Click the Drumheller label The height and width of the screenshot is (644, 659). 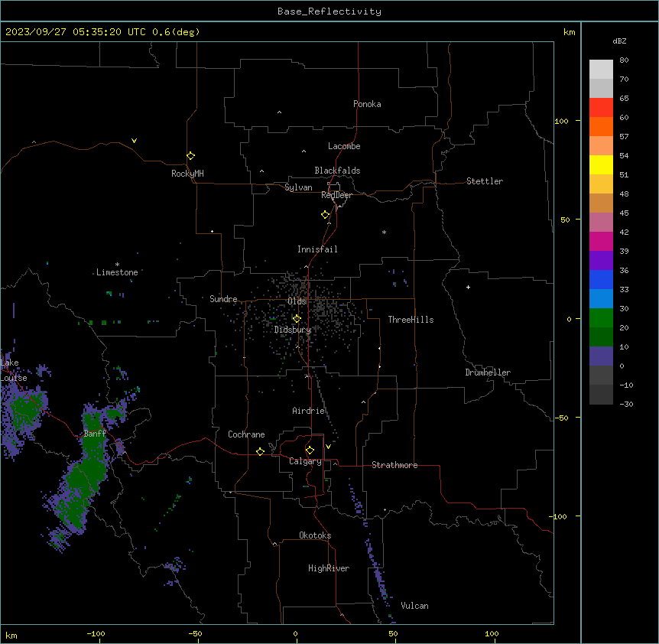point(488,372)
